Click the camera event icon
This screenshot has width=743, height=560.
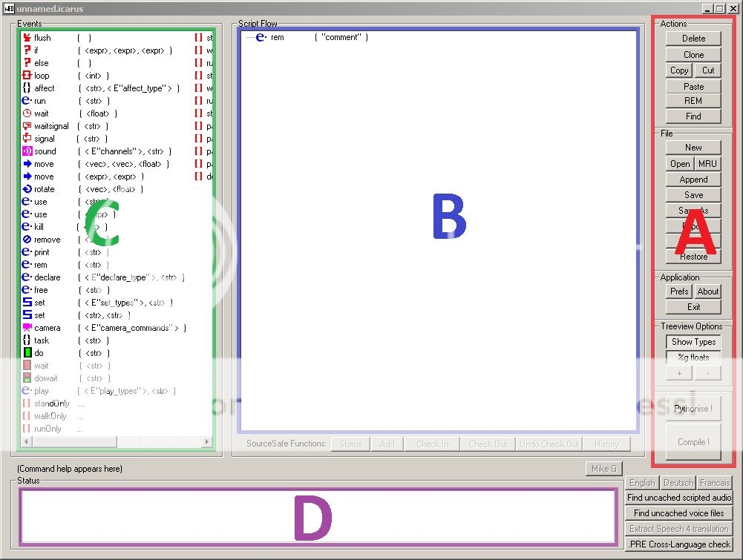point(27,328)
